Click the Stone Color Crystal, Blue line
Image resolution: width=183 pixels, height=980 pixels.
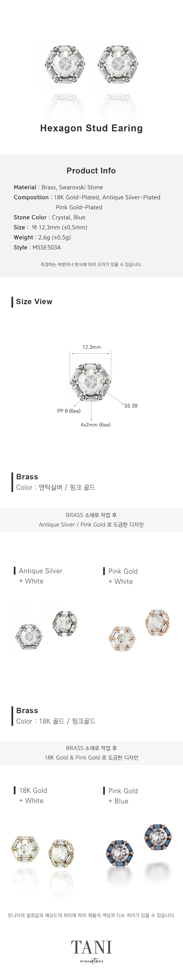click(x=49, y=217)
